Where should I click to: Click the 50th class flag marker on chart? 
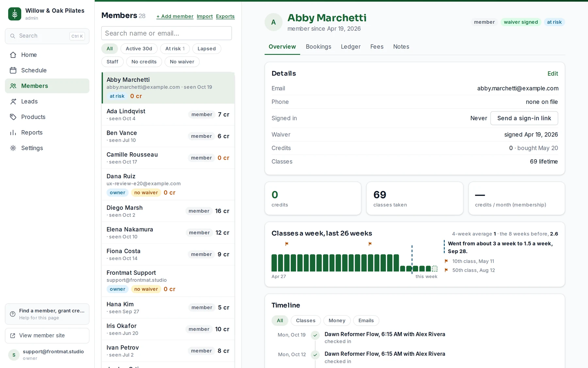coord(370,244)
